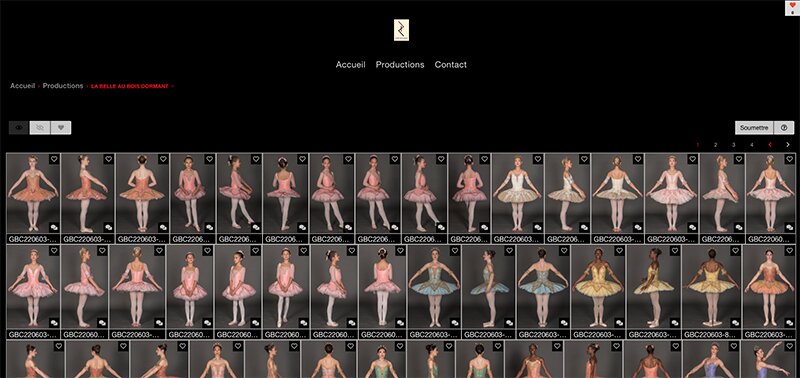Follow the Accueil breadcrumb link

[x=22, y=86]
